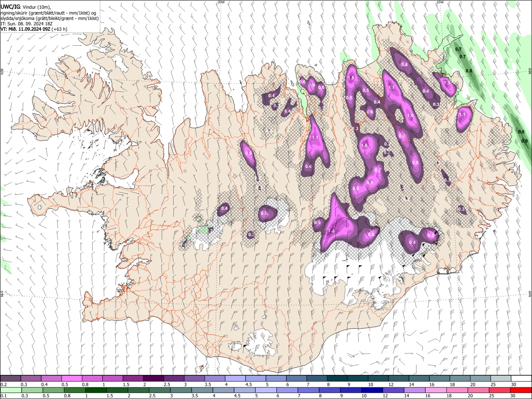This screenshot has width=532, height=399.
Task: Click the 1.0 snowfall value on map
Action: tap(410, 116)
